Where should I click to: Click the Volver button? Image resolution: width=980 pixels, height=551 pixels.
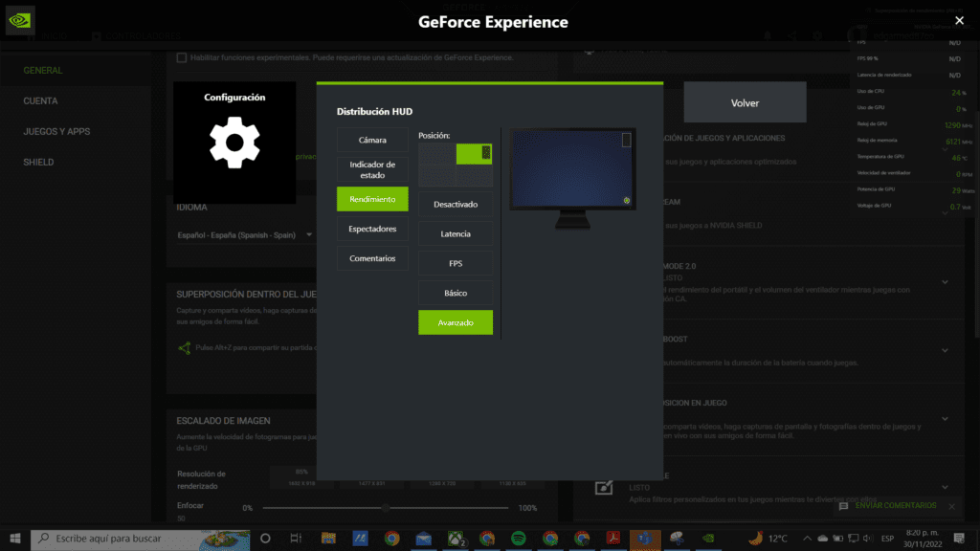click(745, 102)
